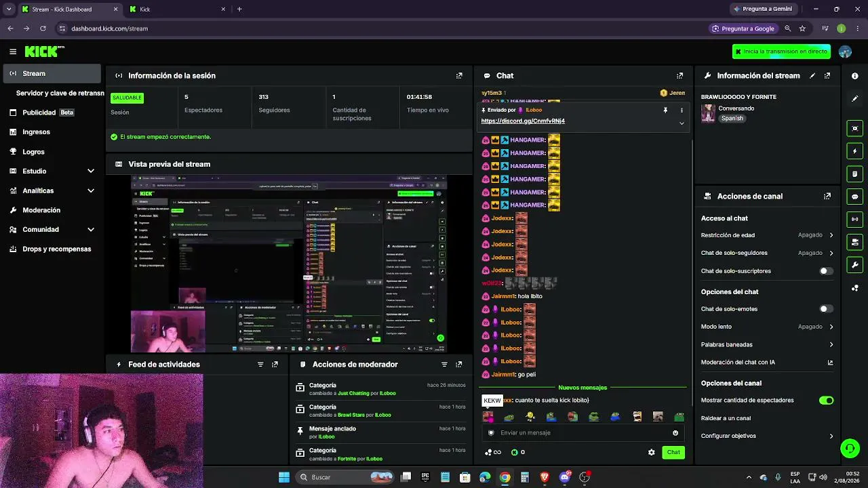The image size is (868, 488).
Task: Click the user avatar in the top bar
Action: [x=845, y=52]
